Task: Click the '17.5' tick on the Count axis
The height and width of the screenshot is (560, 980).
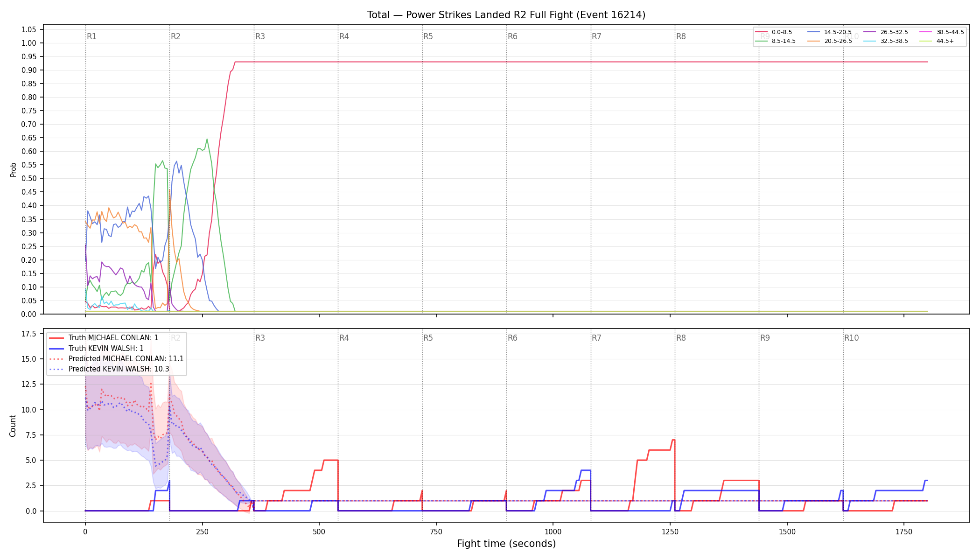Action: coord(29,334)
